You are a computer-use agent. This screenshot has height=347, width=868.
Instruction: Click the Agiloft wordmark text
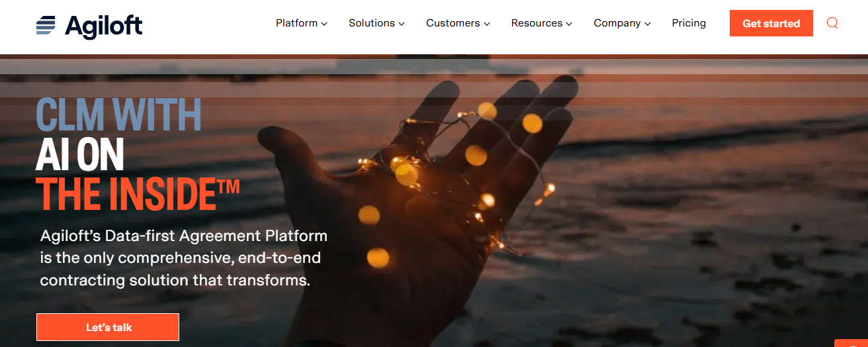(104, 26)
